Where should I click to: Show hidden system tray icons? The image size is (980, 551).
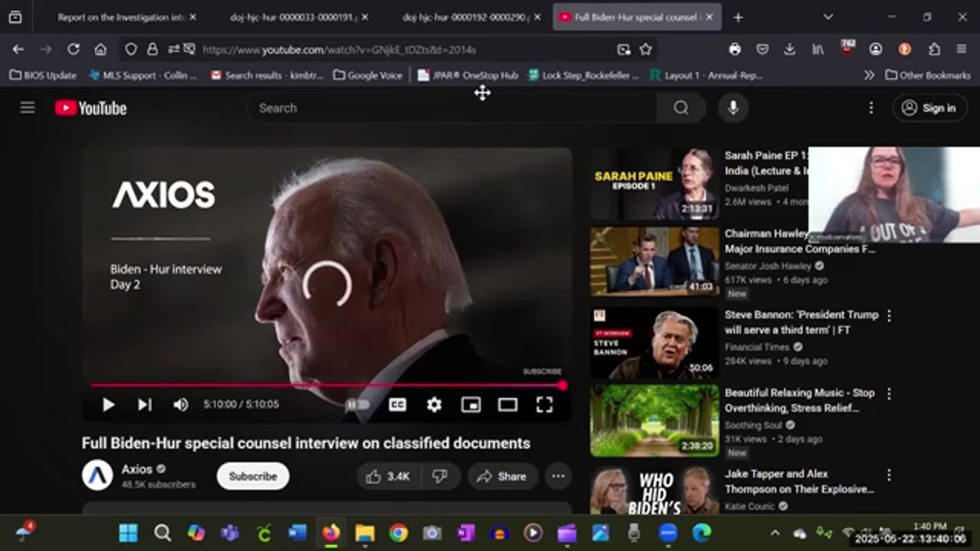click(x=775, y=533)
